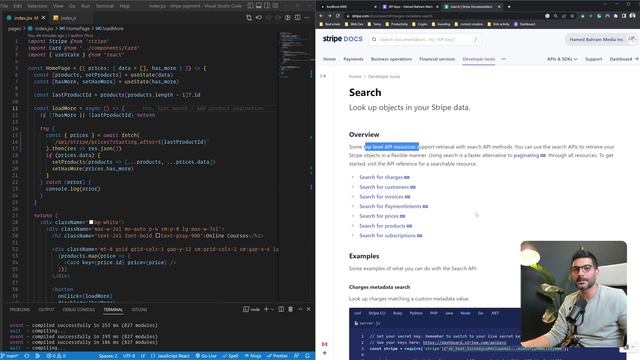This screenshot has width=640, height=360.
Task: Click the paginating link in Overview text
Action: coord(529,156)
